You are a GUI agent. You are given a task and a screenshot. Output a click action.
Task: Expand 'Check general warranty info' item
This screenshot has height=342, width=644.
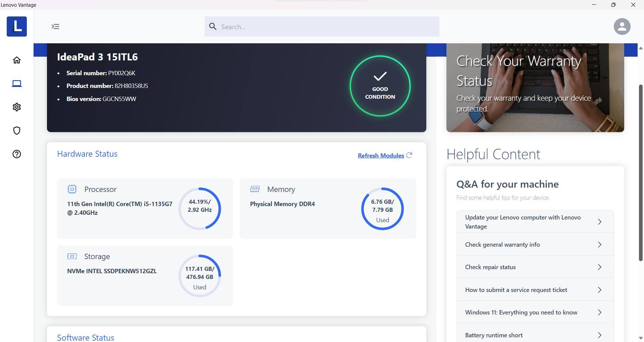(535, 245)
